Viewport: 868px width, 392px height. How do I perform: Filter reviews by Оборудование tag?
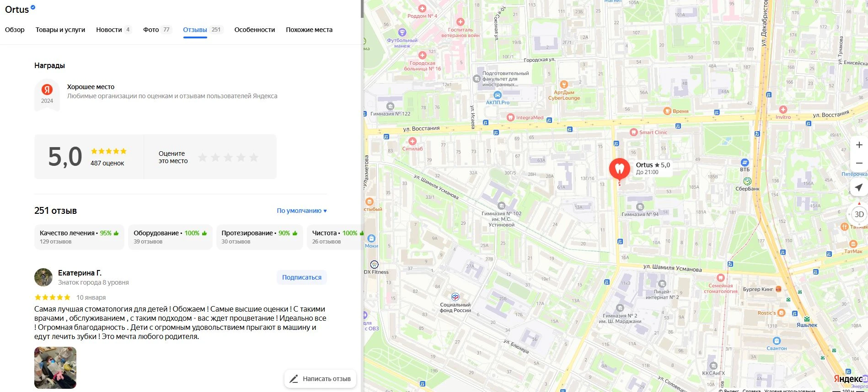170,237
